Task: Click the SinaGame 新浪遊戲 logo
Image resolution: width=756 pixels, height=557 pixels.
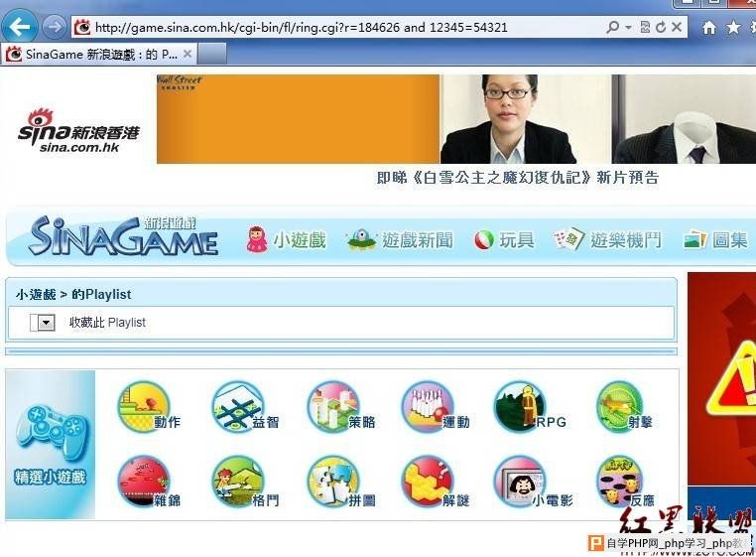Action: coord(123,236)
